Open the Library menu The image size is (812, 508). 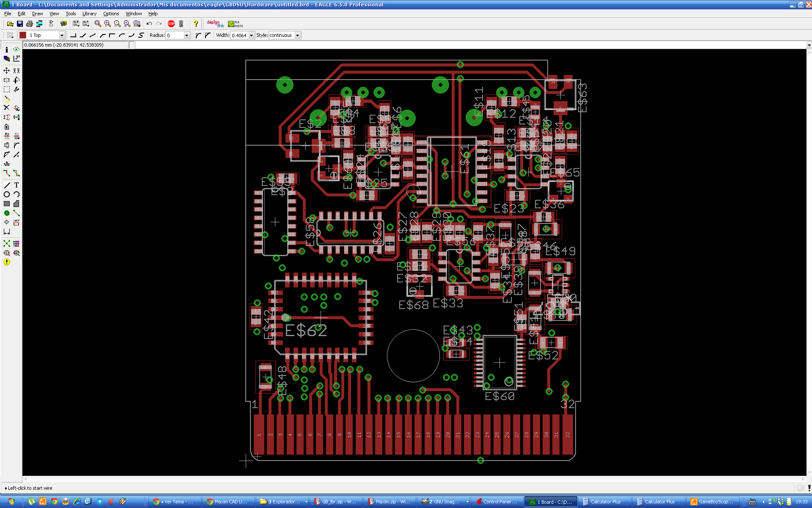point(89,14)
